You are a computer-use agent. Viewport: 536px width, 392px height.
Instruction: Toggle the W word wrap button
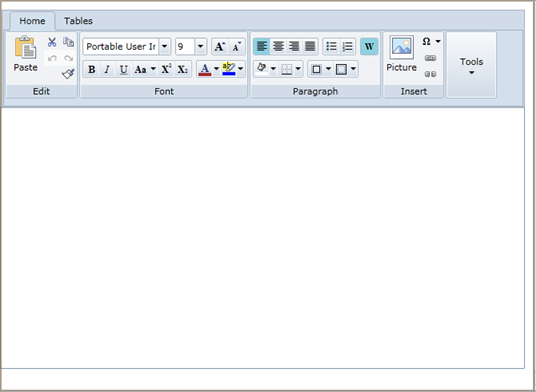click(369, 46)
